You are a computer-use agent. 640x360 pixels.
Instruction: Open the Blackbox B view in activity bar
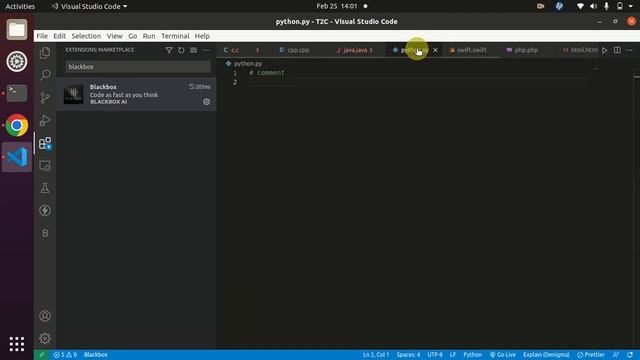pyautogui.click(x=45, y=233)
